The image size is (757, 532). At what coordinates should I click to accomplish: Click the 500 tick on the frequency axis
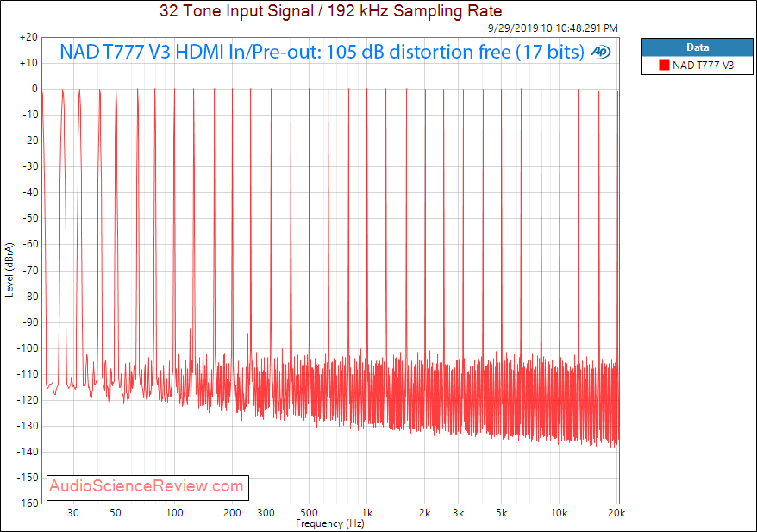pos(309,513)
